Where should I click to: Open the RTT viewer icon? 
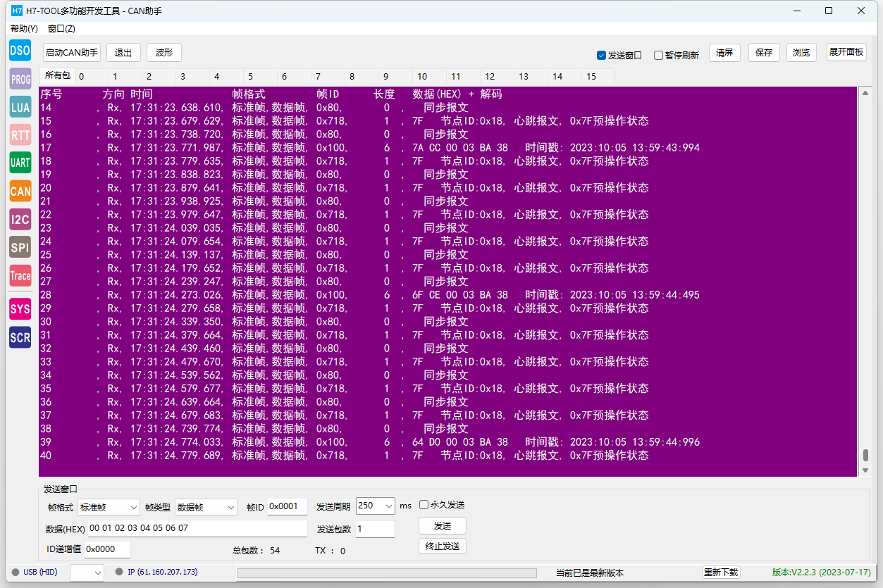20,135
